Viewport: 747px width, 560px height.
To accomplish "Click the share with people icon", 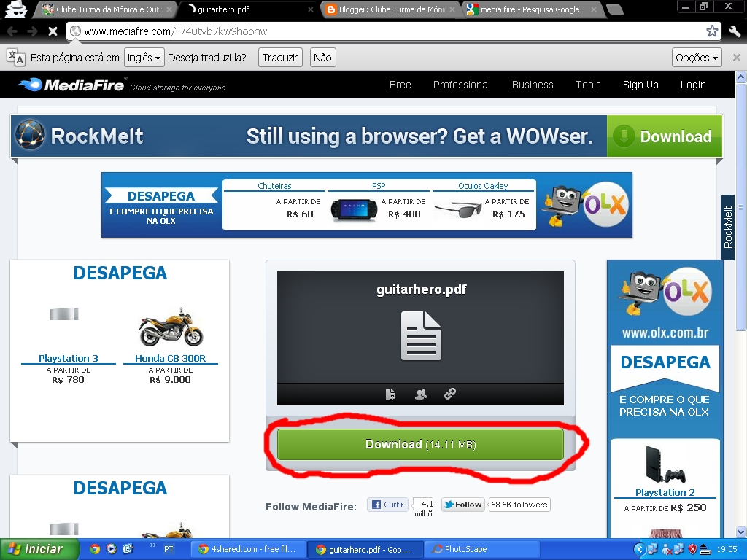I will 421,394.
